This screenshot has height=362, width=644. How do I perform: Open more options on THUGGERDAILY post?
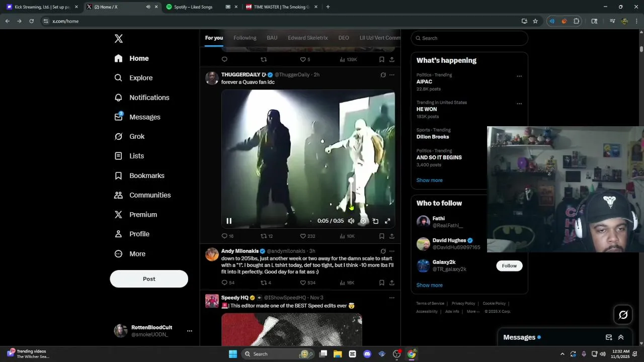click(x=391, y=75)
